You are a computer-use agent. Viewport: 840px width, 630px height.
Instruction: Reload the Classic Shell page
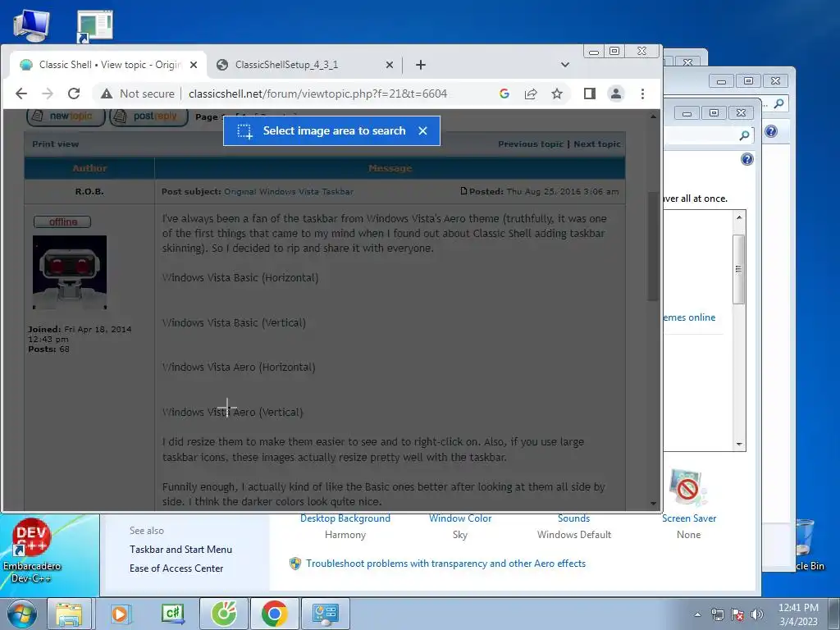tap(74, 94)
